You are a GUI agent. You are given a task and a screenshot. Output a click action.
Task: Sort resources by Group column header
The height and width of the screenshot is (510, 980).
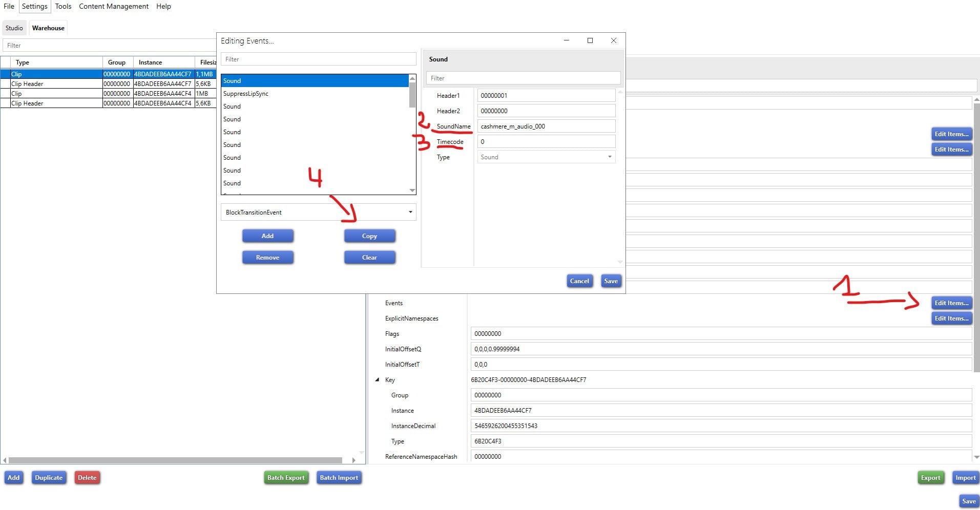tap(117, 62)
